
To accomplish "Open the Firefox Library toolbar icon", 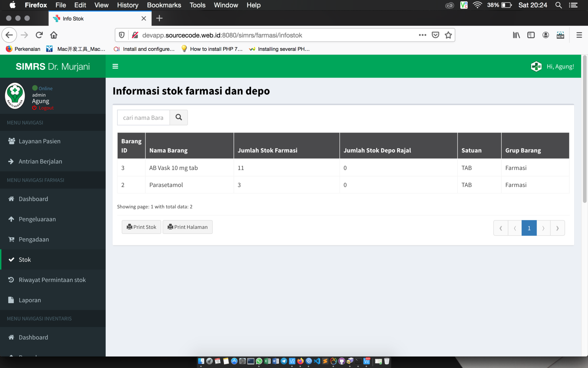I will (x=516, y=35).
